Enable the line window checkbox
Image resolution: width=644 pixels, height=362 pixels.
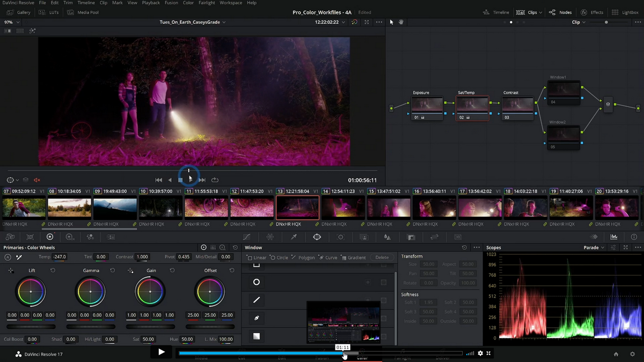(384, 300)
